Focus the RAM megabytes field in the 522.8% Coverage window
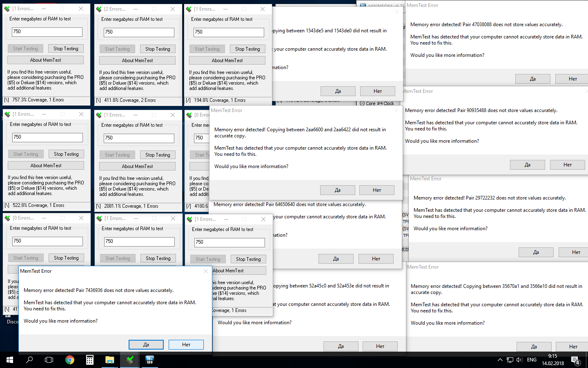Screen dimensions: 588x368 (x=47, y=137)
